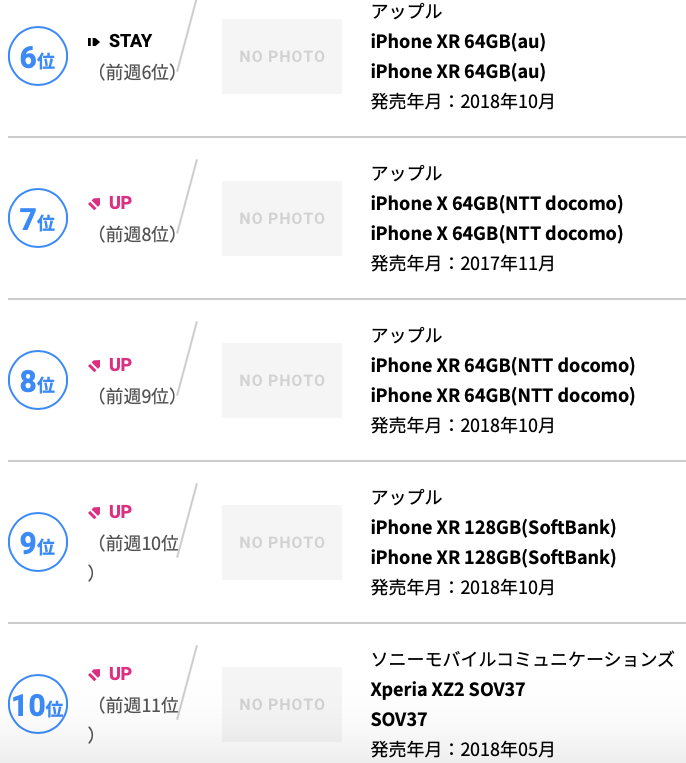Click the ソニーモバイルコミュニケーションズ maker name
This screenshot has height=763, width=686.
click(x=523, y=659)
